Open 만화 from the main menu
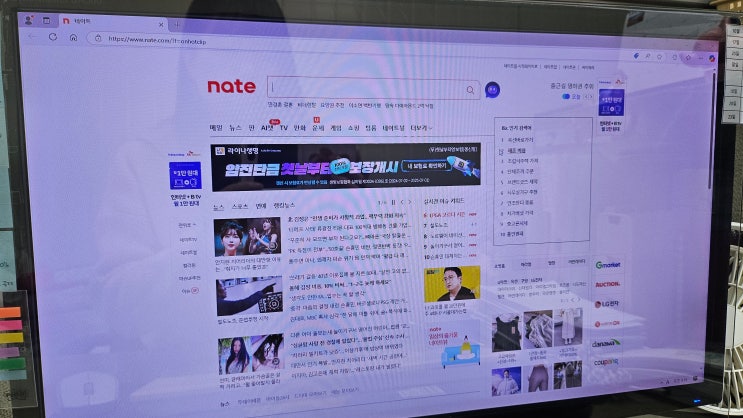This screenshot has width=743, height=418. click(x=299, y=128)
